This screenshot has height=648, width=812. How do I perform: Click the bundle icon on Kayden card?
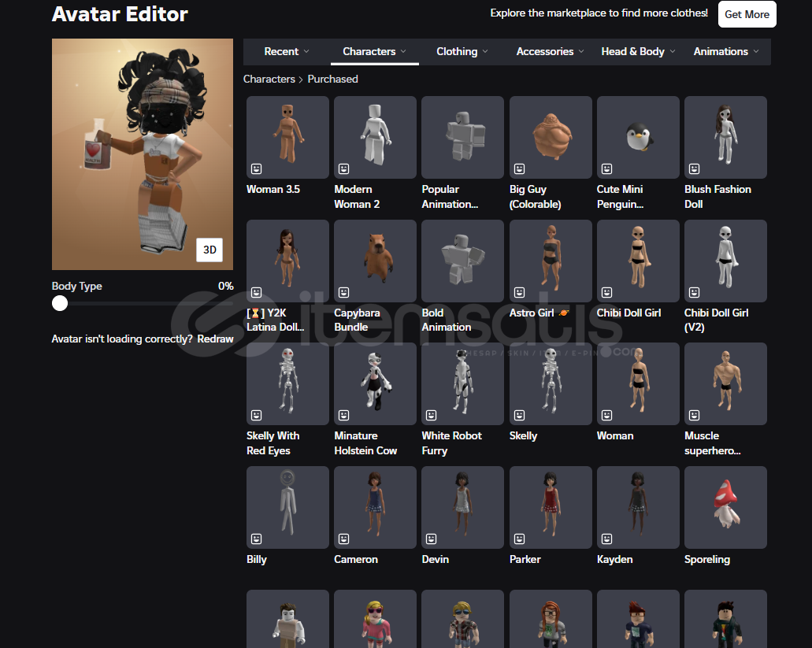tap(607, 539)
